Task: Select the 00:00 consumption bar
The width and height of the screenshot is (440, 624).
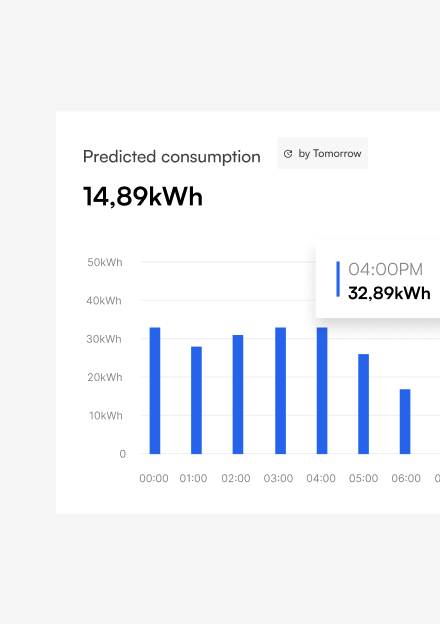Action: click(155, 390)
